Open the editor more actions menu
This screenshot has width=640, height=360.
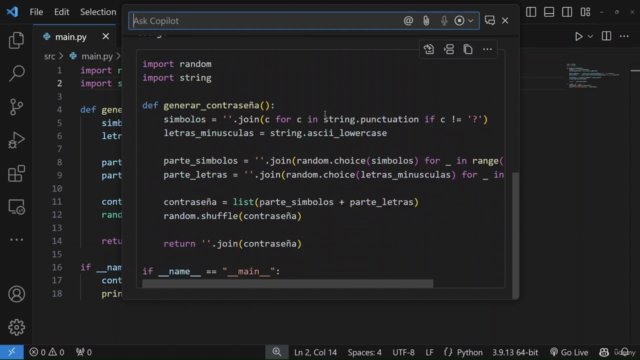pos(624,36)
